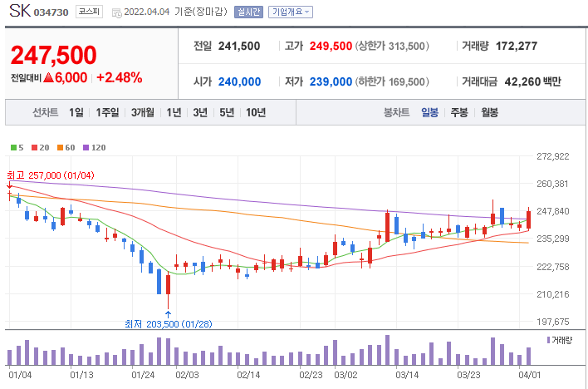Click the 197,675 price axis label
Viewport: 588px width, 389px height.
[x=553, y=322]
